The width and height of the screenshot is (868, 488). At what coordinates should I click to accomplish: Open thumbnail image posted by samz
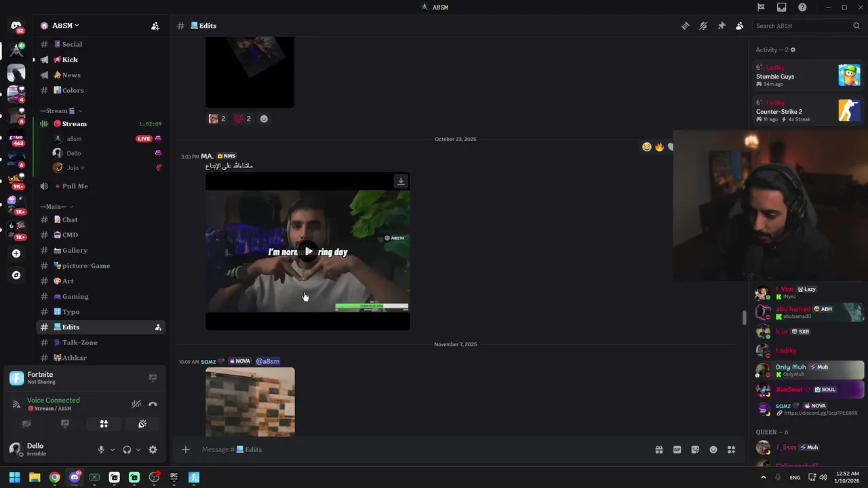[250, 402]
